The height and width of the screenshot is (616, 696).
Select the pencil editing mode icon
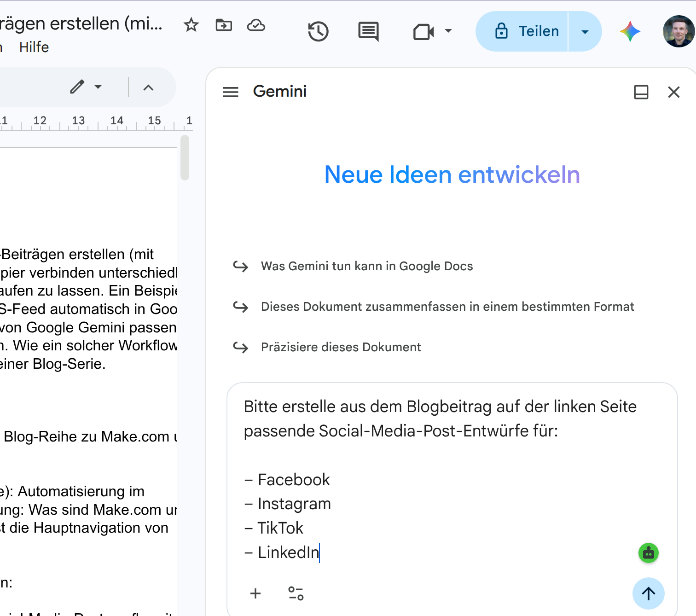77,87
